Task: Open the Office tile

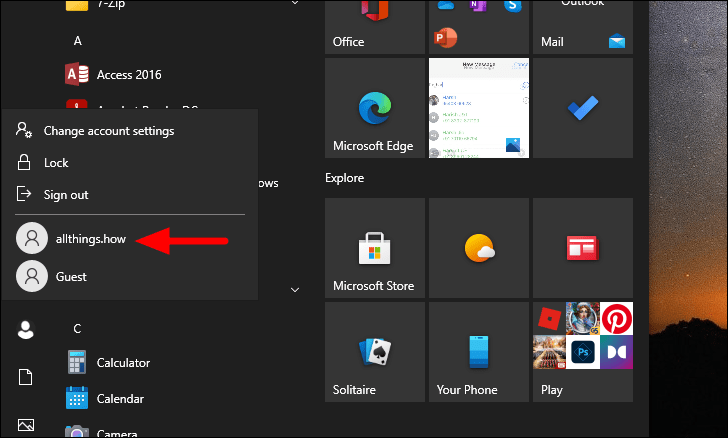Action: pyautogui.click(x=375, y=27)
